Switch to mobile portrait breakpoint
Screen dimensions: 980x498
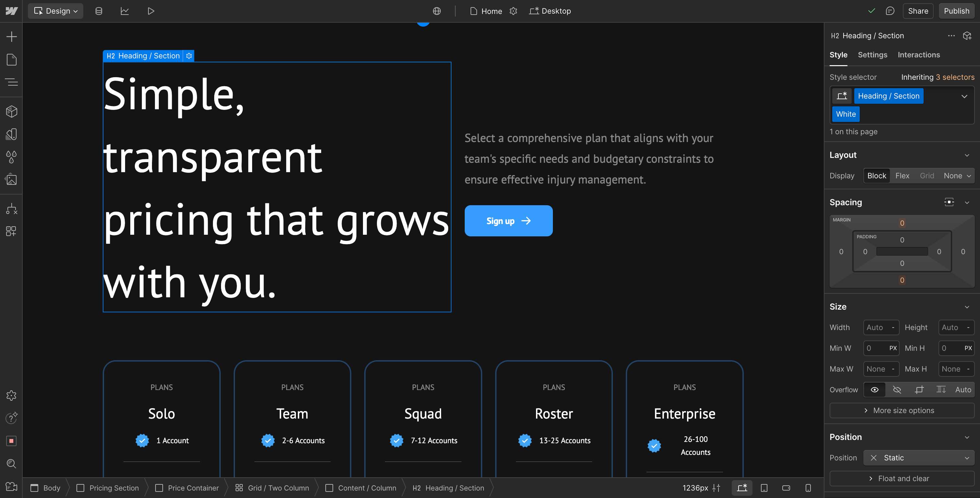tap(808, 488)
